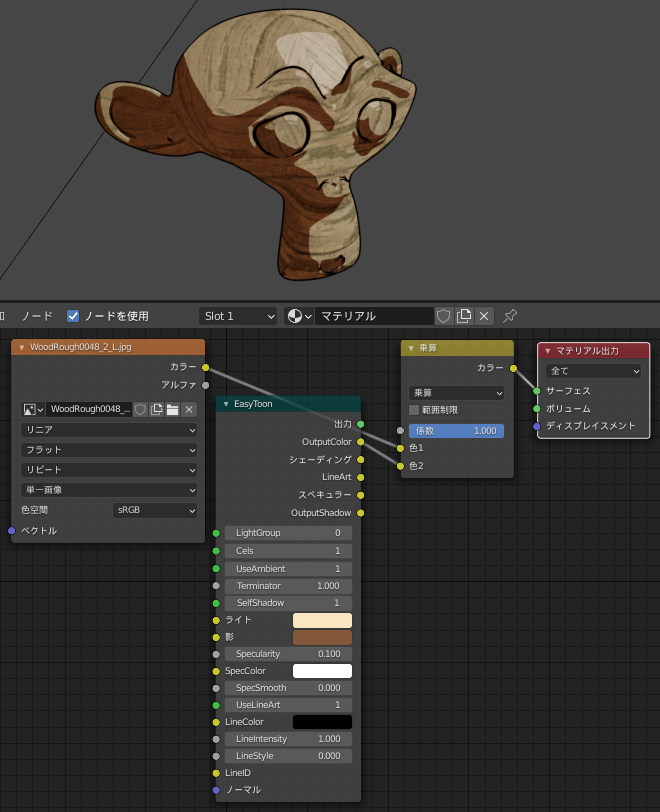Viewport: 660px width, 812px height.
Task: Click the UseAmbient value field
Action: pyautogui.click(x=289, y=569)
